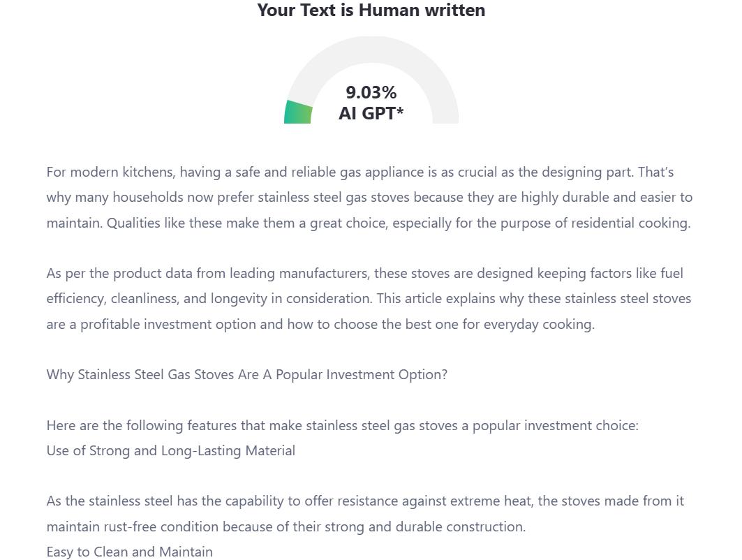Click the word "That's" in the first paragraph
Image resolution: width=742 pixels, height=560 pixels.
pos(655,172)
